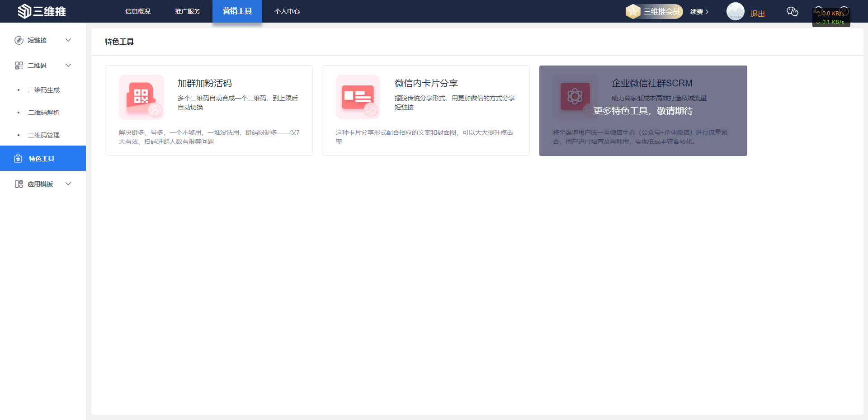Open the 加群加粉活码 title

click(x=205, y=83)
